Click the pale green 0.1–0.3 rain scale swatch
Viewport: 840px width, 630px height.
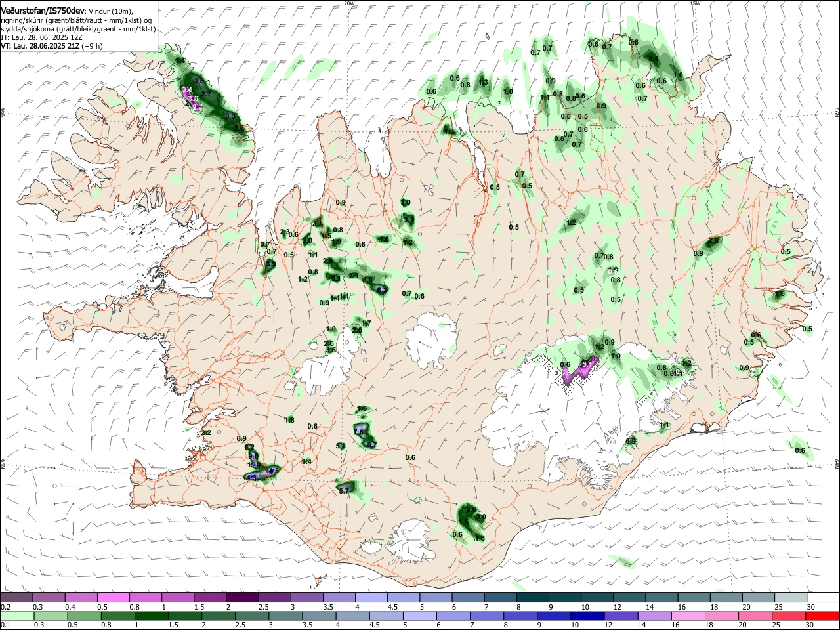pos(16,616)
